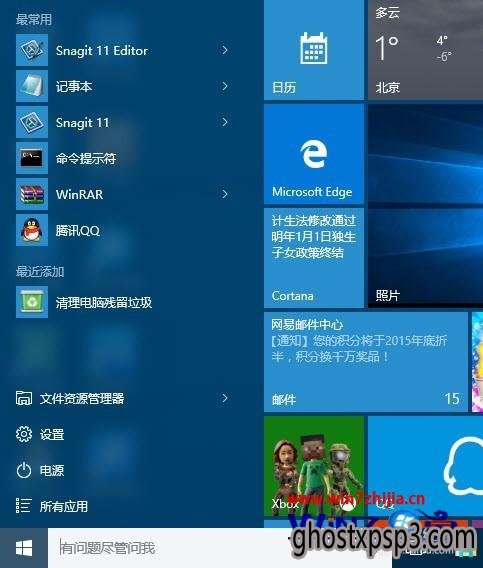The height and width of the screenshot is (568, 483).
Task: Click the 清理电脑残留垃圾 label
Action: pyautogui.click(x=104, y=302)
